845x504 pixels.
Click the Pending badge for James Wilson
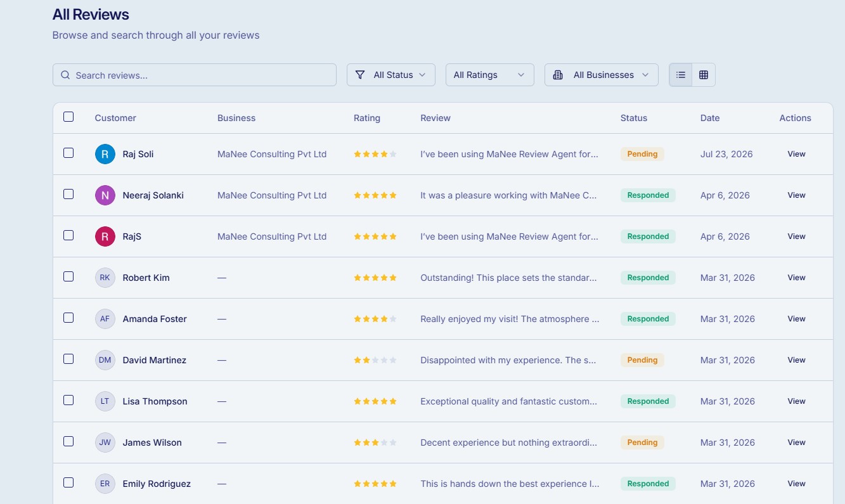[642, 443]
